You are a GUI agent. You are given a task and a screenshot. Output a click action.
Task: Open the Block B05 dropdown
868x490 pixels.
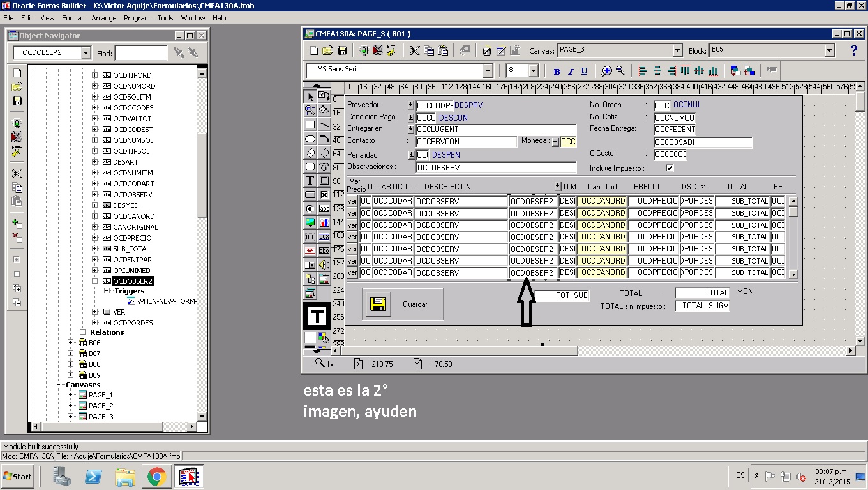point(830,50)
